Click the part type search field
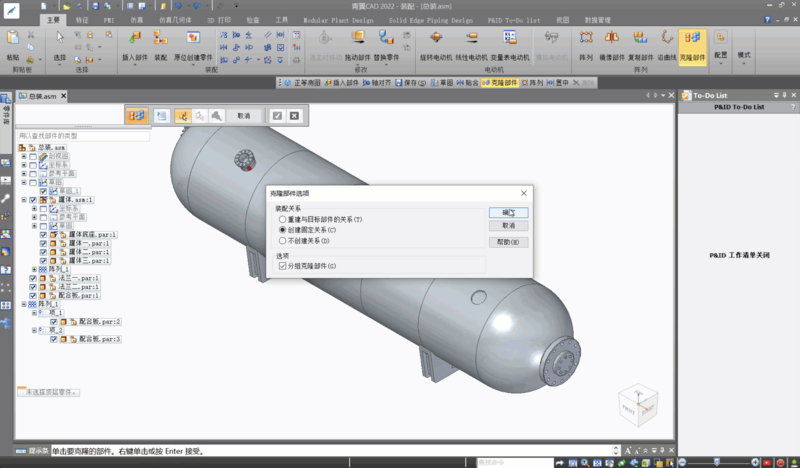The image size is (800, 468). [x=82, y=135]
